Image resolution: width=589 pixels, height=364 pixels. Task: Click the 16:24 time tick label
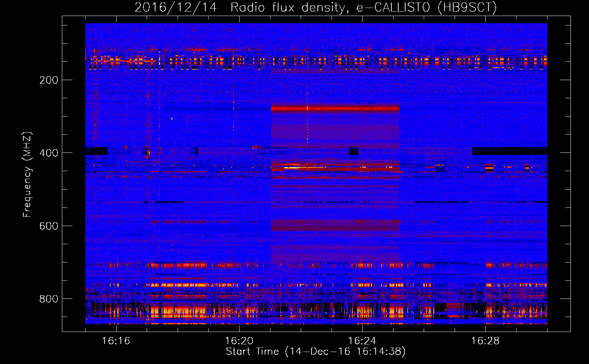362,341
